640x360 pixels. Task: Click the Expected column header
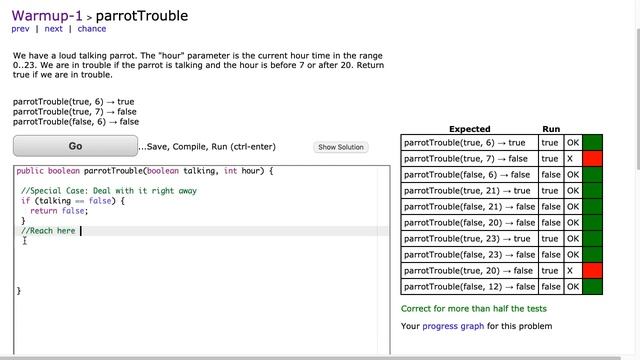click(x=469, y=129)
